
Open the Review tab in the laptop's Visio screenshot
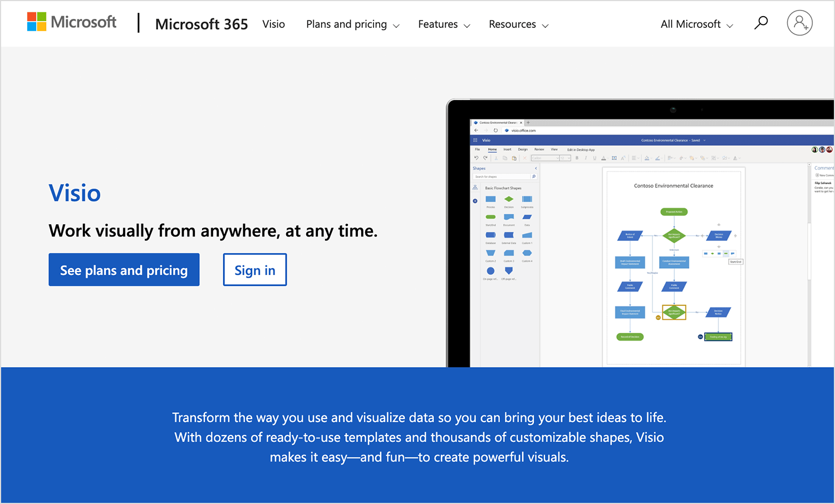(539, 149)
